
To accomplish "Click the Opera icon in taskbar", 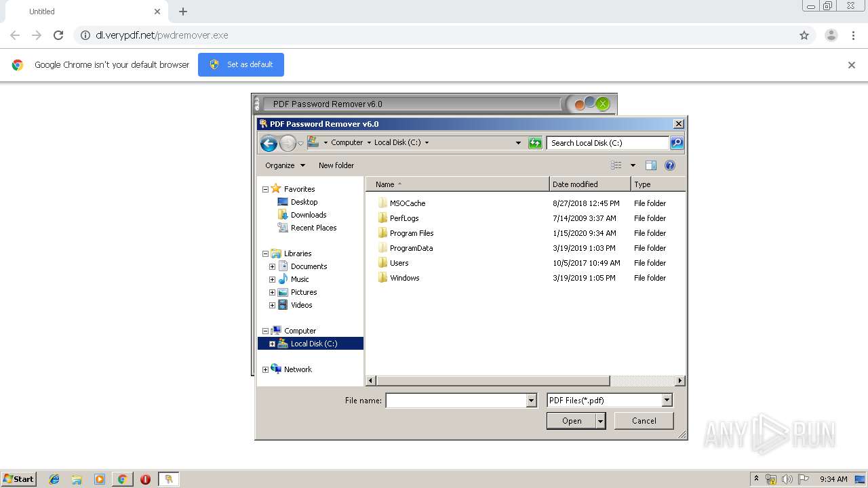I will [x=145, y=479].
